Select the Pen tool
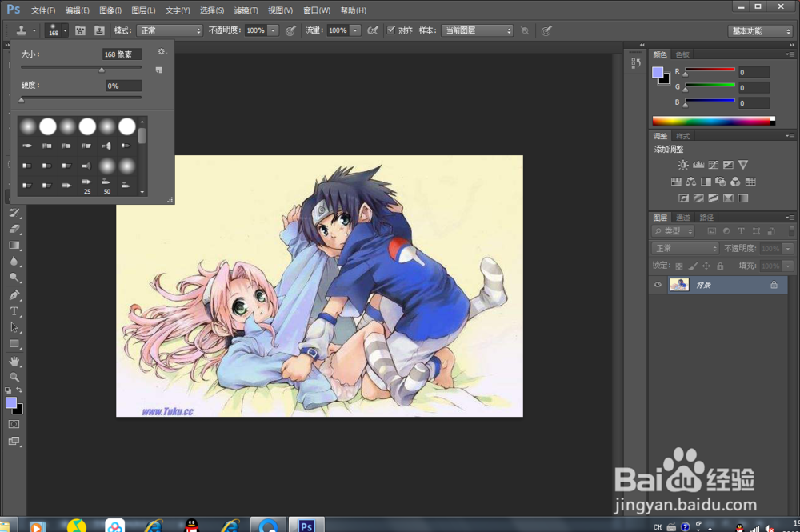800x532 pixels. tap(14, 295)
